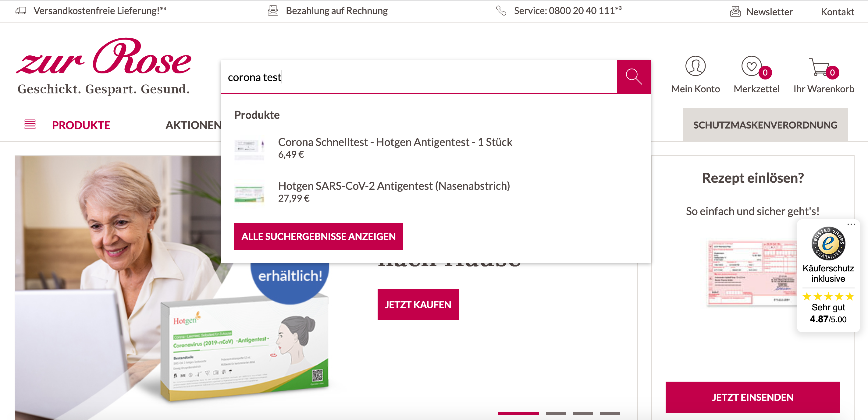Open the Trusted Shops three-dot menu

tap(851, 224)
